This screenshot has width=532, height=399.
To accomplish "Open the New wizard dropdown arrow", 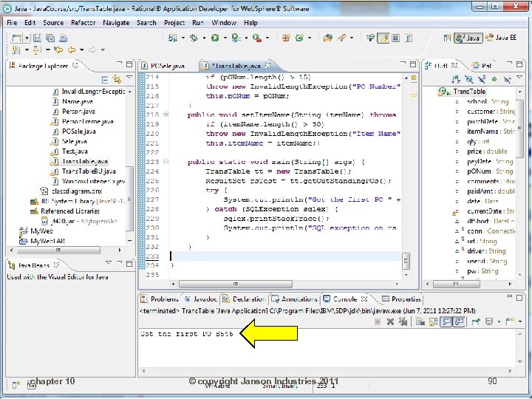I will pyautogui.click(x=27, y=38).
